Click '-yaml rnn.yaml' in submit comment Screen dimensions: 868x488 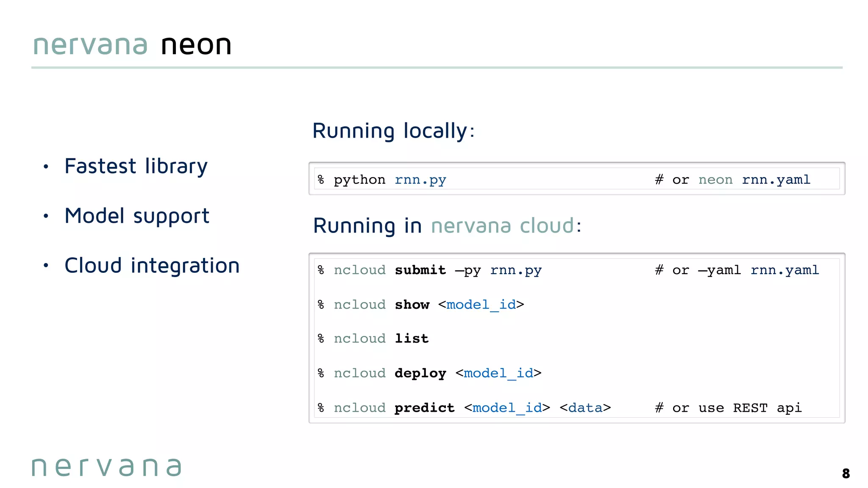point(758,270)
